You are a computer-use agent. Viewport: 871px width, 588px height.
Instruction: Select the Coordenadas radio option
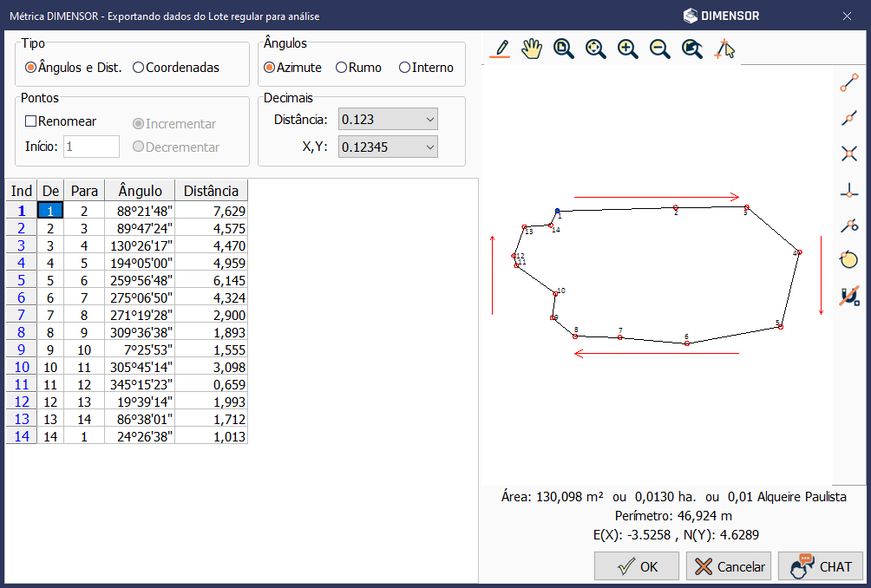point(138,68)
